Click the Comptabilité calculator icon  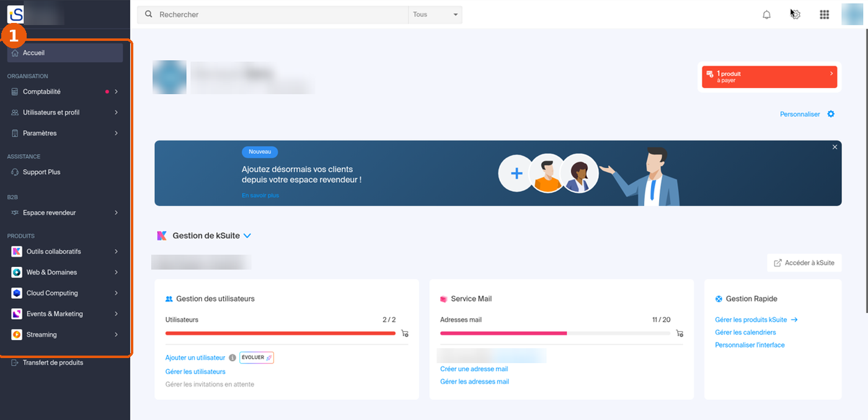click(x=15, y=92)
